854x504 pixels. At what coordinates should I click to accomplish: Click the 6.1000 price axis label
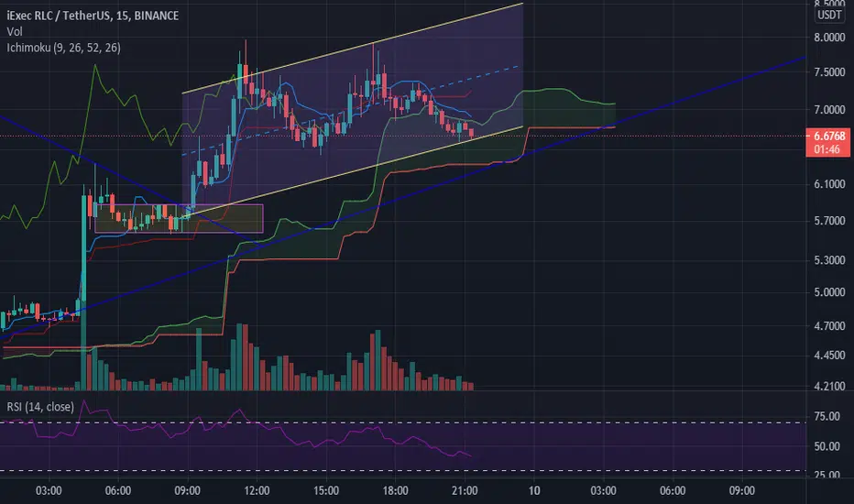(829, 184)
